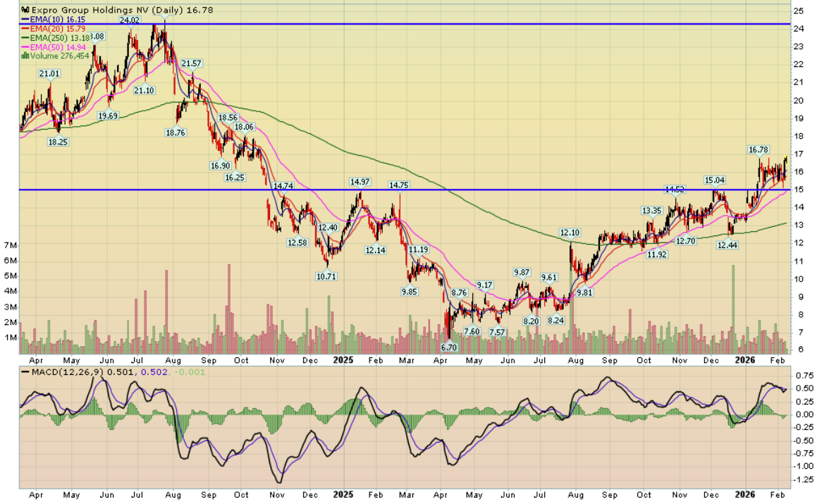The width and height of the screenshot is (822, 504).
Task: Click the 2025 year marker on price chart axis
Action: pos(343,358)
